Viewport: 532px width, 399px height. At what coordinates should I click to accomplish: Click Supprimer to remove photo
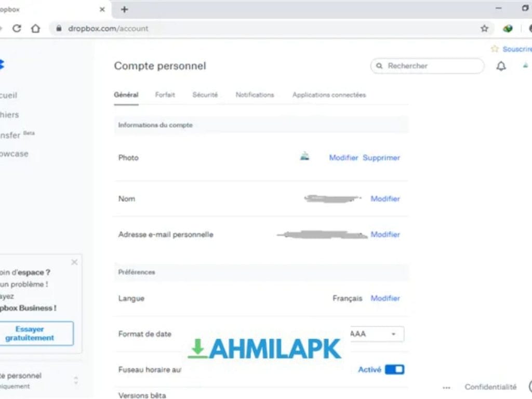tap(381, 157)
